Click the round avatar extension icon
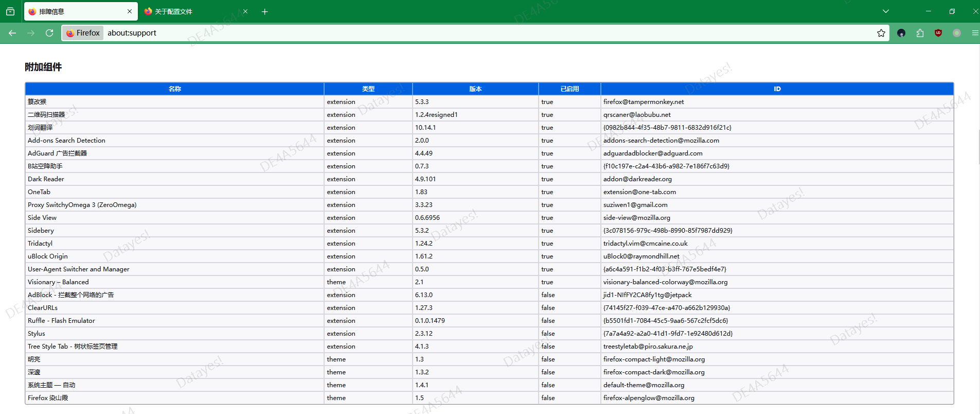This screenshot has height=414, width=980. (901, 33)
